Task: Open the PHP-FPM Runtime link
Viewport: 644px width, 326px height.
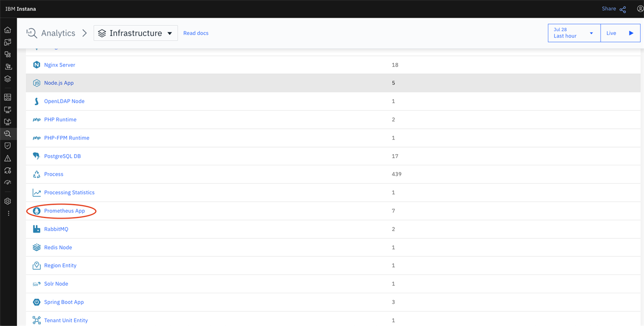Action: 67,138
